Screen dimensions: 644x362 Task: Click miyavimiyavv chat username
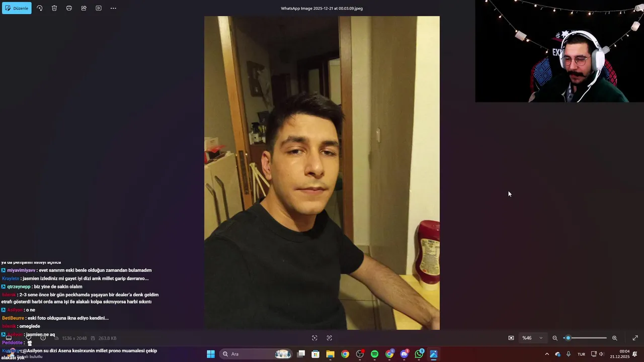click(x=21, y=270)
